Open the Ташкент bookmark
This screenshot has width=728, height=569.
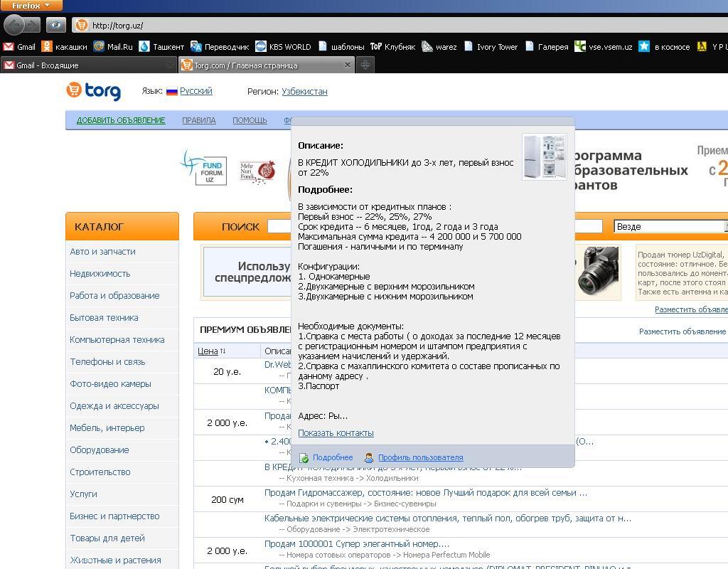point(161,46)
